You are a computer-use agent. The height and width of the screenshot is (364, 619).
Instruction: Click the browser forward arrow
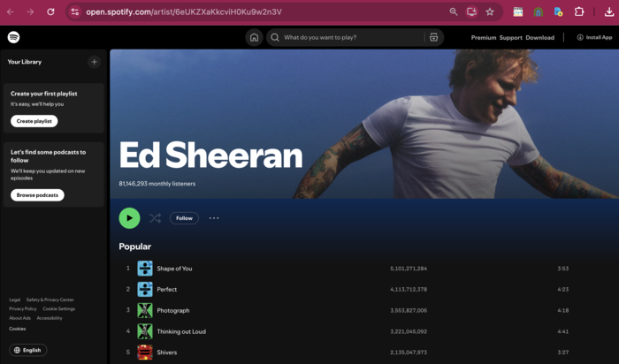point(30,11)
